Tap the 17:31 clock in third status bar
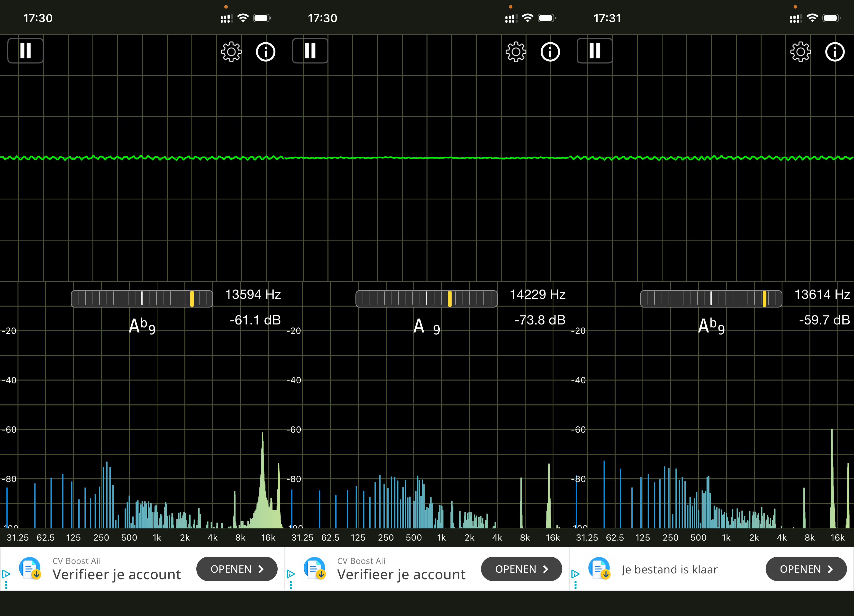 tap(607, 18)
